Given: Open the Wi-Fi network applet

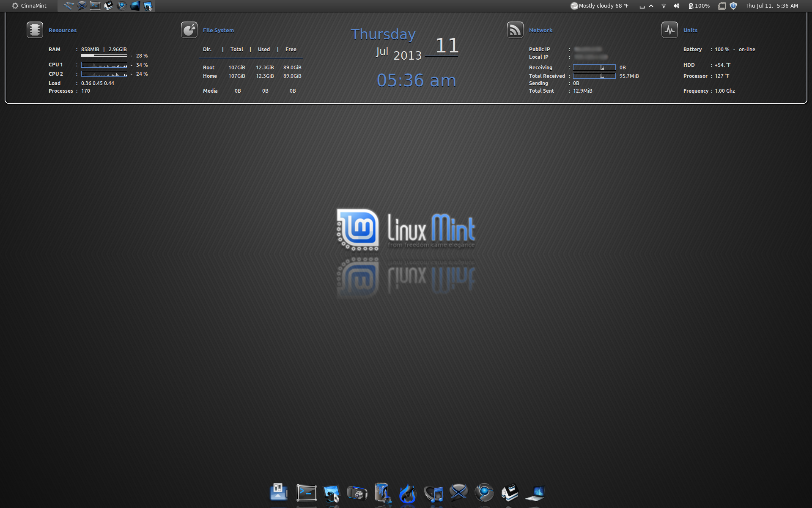Looking at the screenshot, I should pos(664,6).
